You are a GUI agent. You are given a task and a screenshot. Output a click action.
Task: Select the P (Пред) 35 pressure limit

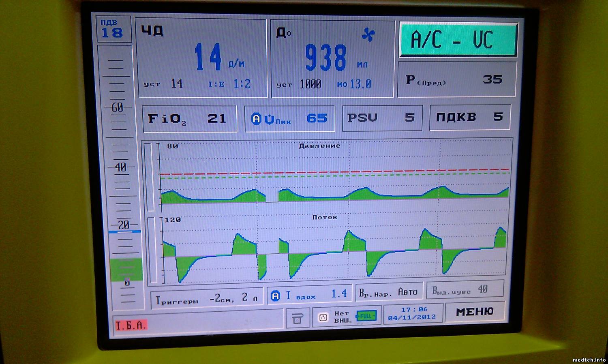coord(457,80)
